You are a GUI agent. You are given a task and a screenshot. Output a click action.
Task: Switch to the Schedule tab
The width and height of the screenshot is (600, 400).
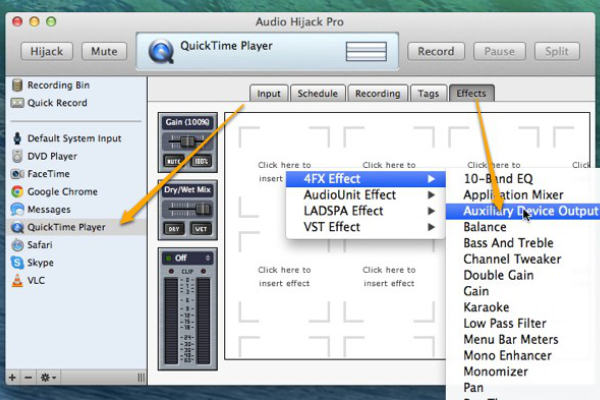point(318,93)
